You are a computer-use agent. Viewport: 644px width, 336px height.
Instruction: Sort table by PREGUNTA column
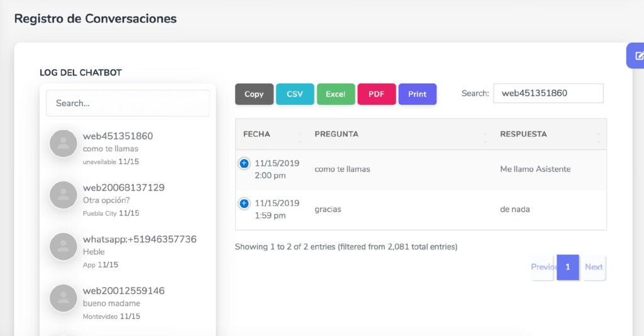click(x=399, y=134)
